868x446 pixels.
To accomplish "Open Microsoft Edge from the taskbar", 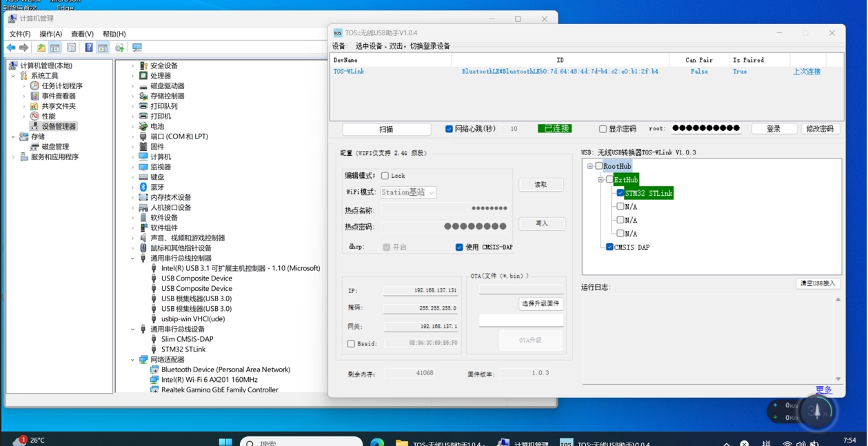I will pyautogui.click(x=377, y=442).
